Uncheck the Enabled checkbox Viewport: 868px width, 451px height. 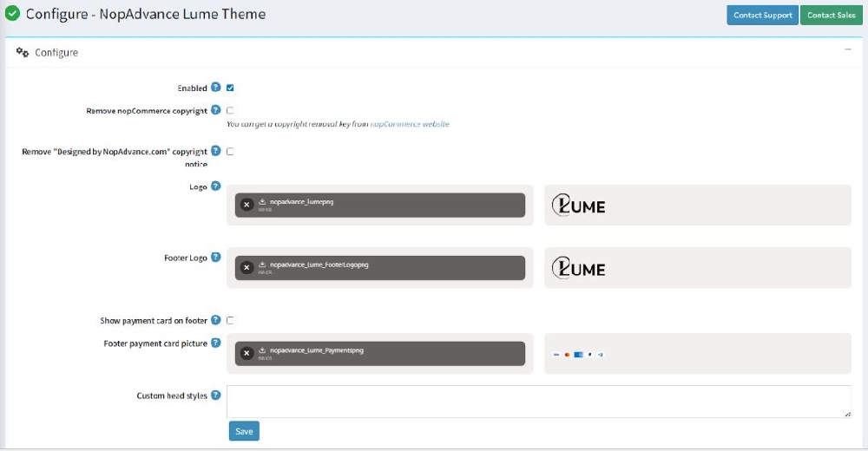pyautogui.click(x=230, y=88)
